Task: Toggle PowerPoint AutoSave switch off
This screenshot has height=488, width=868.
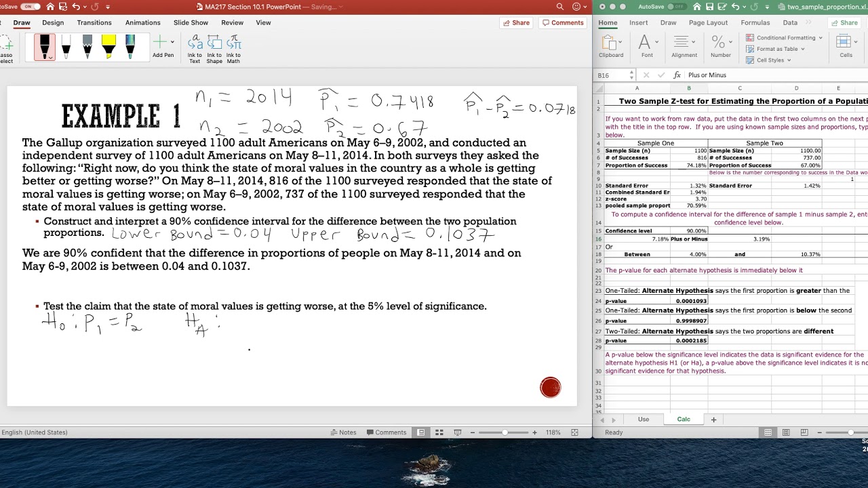Action: (30, 7)
